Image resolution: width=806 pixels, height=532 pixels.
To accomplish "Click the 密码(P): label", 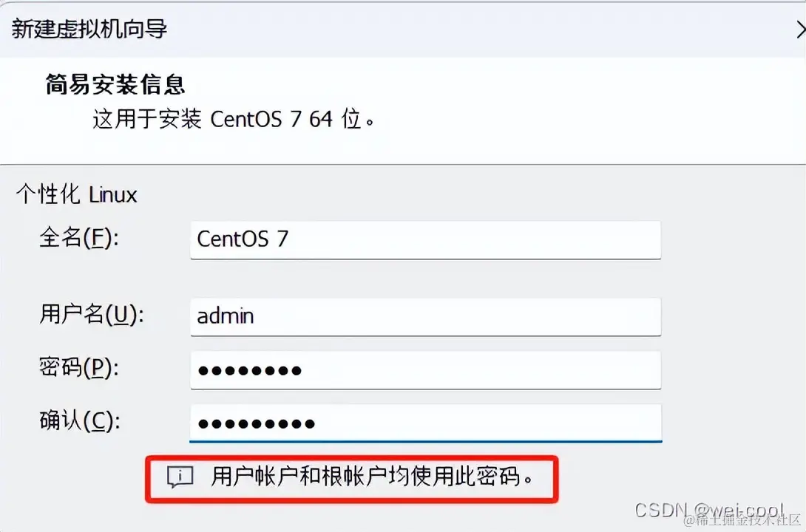I will [x=78, y=368].
